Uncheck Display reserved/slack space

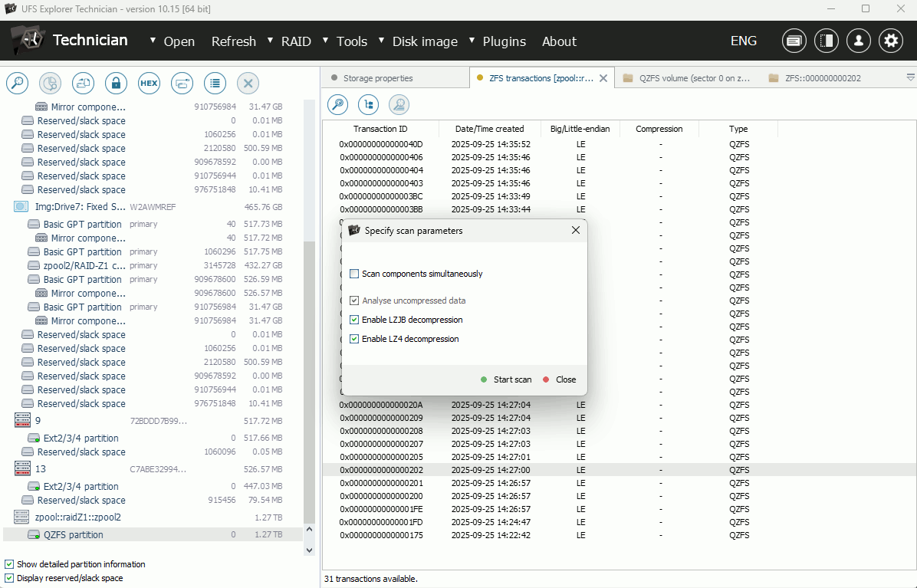point(8,577)
